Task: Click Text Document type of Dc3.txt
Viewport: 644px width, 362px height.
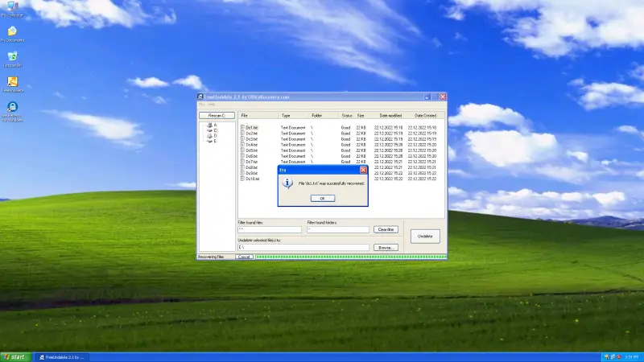Action: pyautogui.click(x=293, y=139)
